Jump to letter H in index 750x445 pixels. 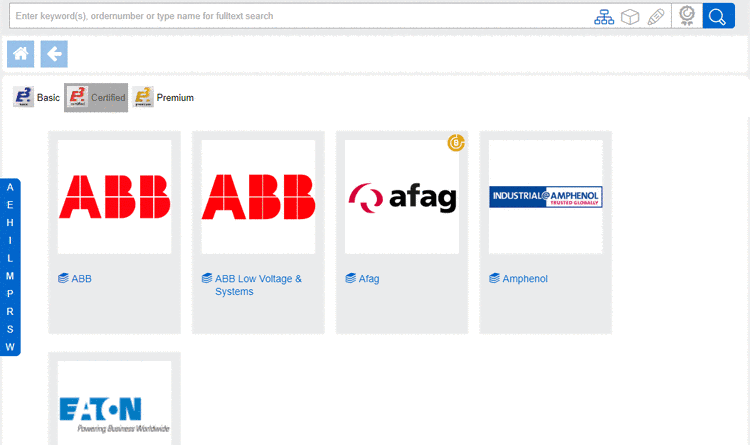tap(10, 223)
